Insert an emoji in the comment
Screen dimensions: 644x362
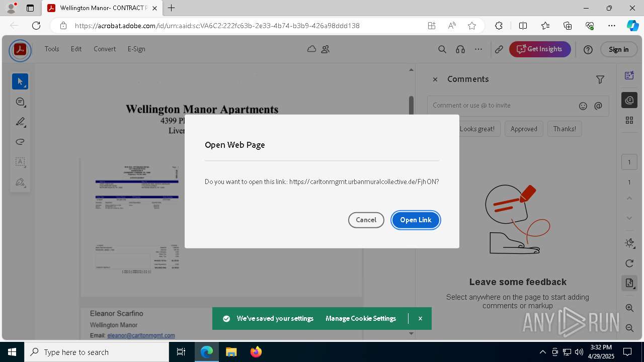583,106
